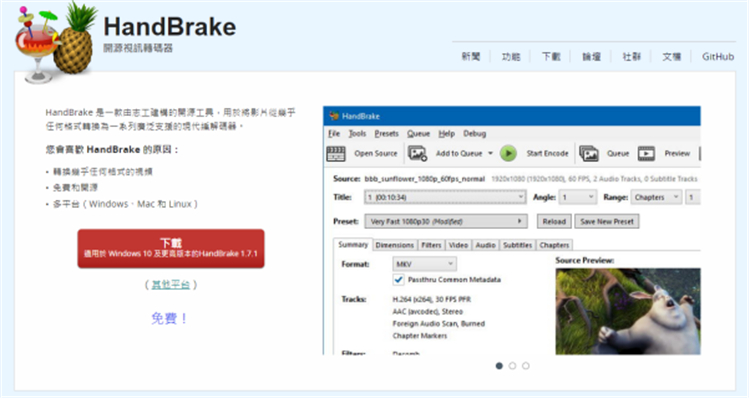The height and width of the screenshot is (399, 750).
Task: Click the Open Source film icon
Action: pos(336,154)
